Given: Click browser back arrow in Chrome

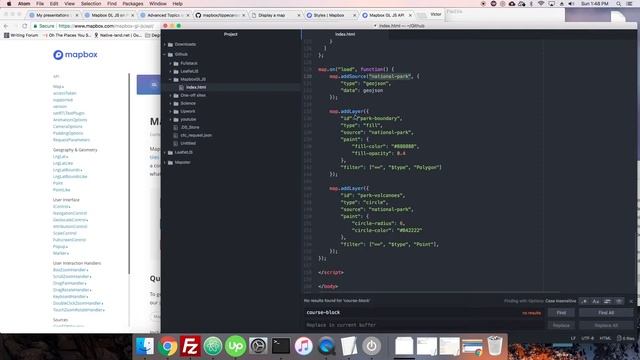Looking at the screenshot, I should (6, 26).
